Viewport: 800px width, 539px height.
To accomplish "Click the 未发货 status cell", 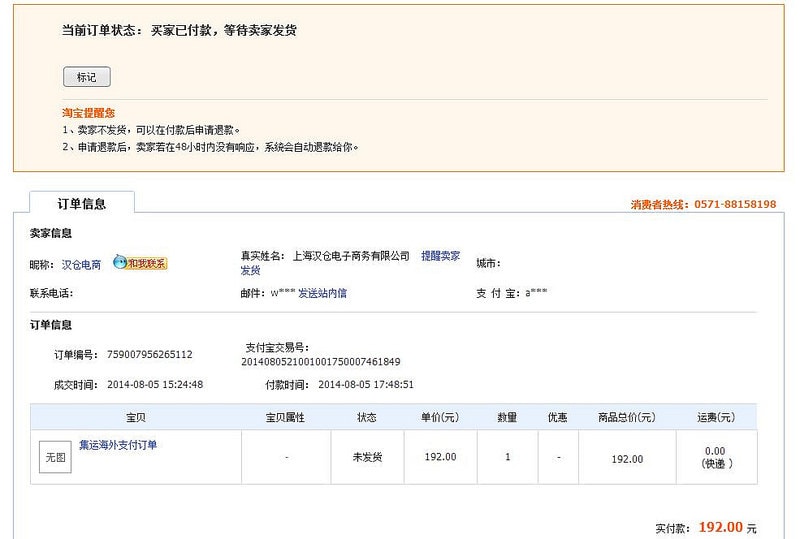I will point(367,457).
